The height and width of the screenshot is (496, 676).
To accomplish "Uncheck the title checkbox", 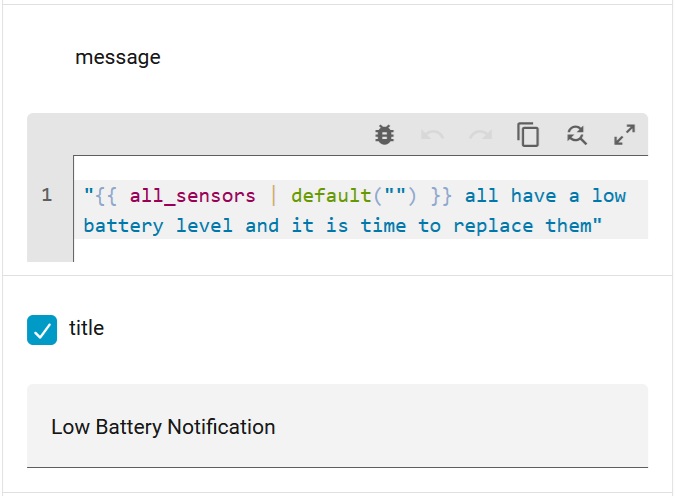I will [x=42, y=330].
